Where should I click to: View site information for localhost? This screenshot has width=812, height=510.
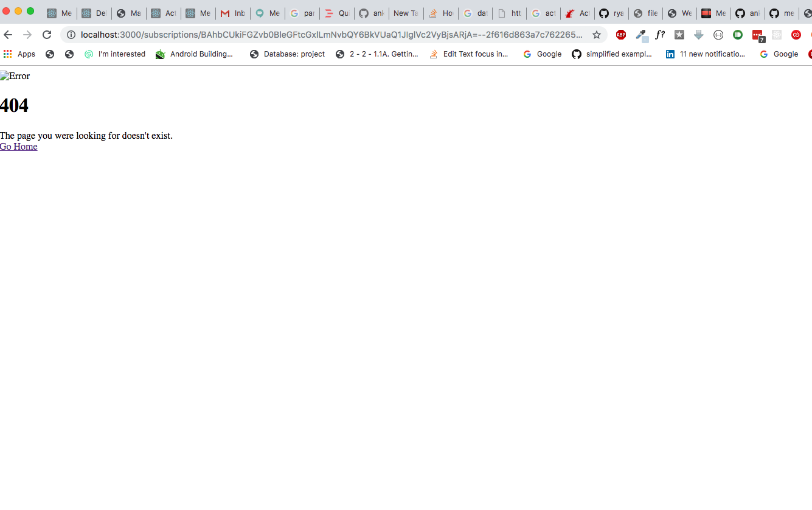pos(71,35)
